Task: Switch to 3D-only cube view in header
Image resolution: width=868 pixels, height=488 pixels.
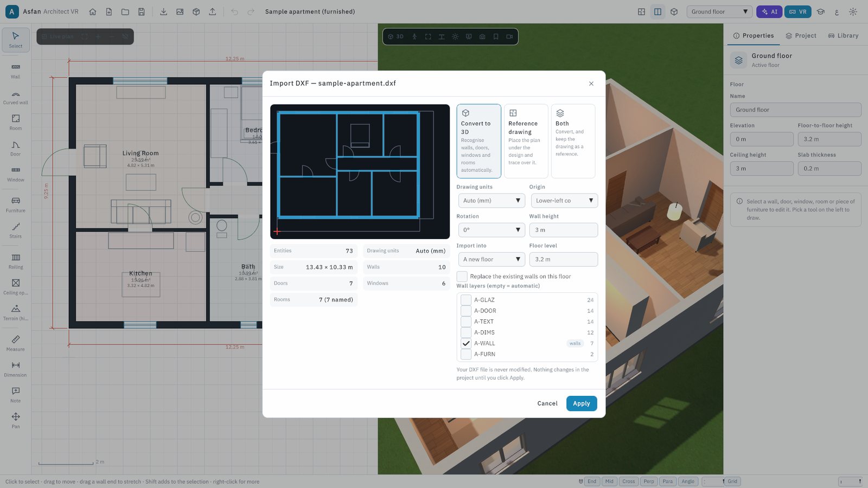Action: pos(674,11)
